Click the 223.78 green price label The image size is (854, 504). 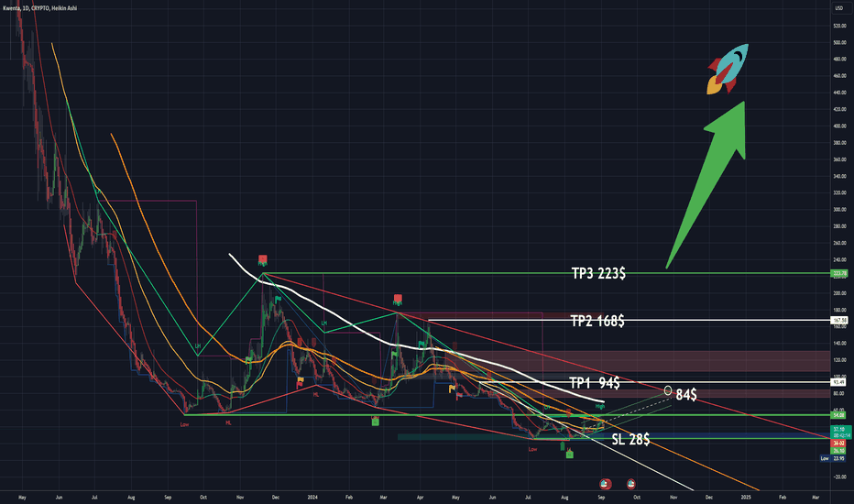839,273
